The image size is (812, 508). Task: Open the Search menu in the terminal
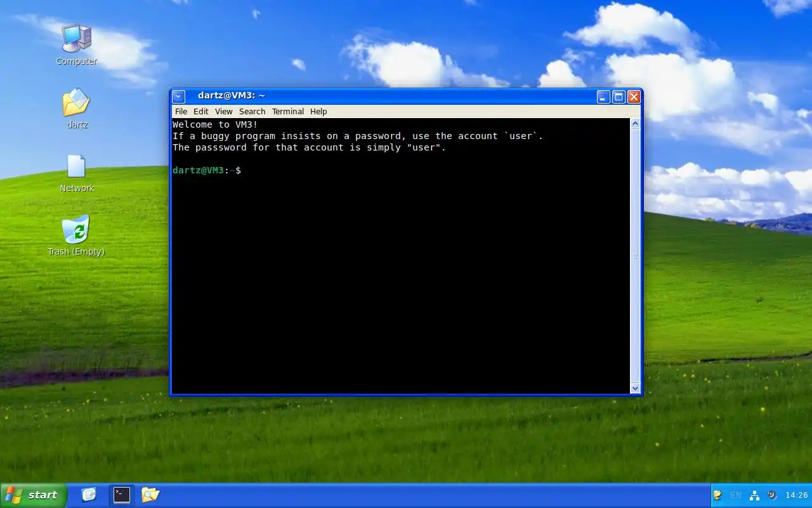[252, 111]
